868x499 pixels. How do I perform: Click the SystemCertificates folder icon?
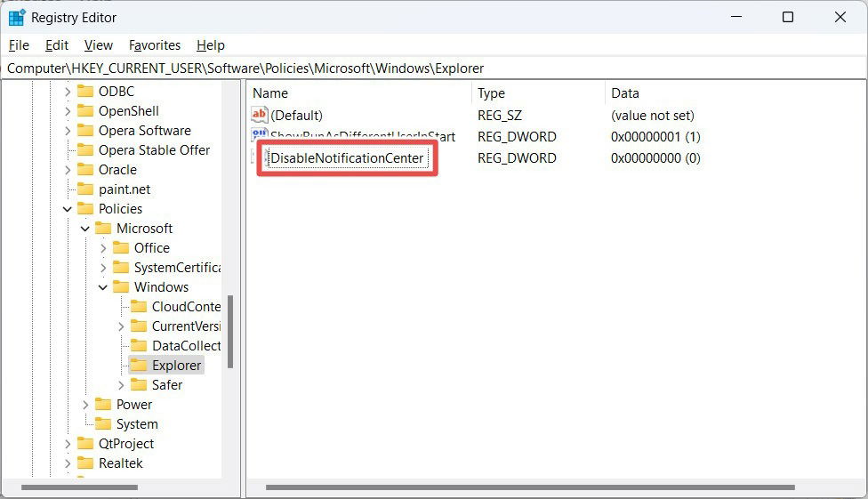121,268
